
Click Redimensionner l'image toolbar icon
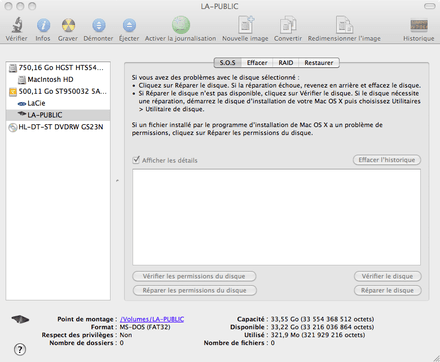coord(344,25)
